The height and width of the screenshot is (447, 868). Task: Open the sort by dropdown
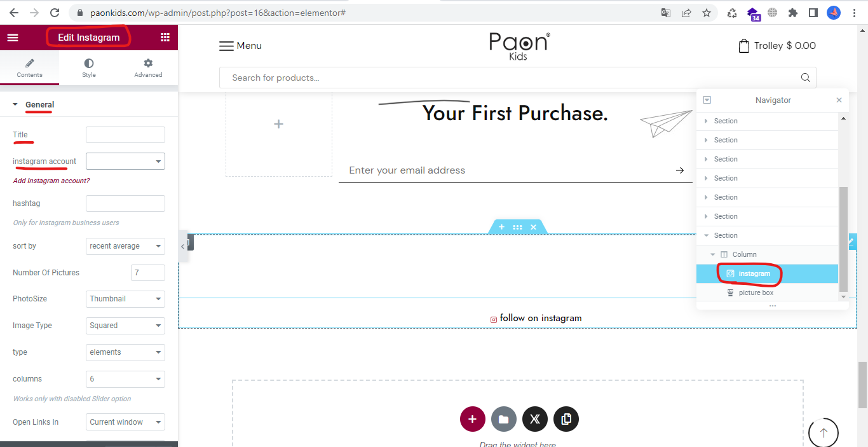tap(125, 246)
